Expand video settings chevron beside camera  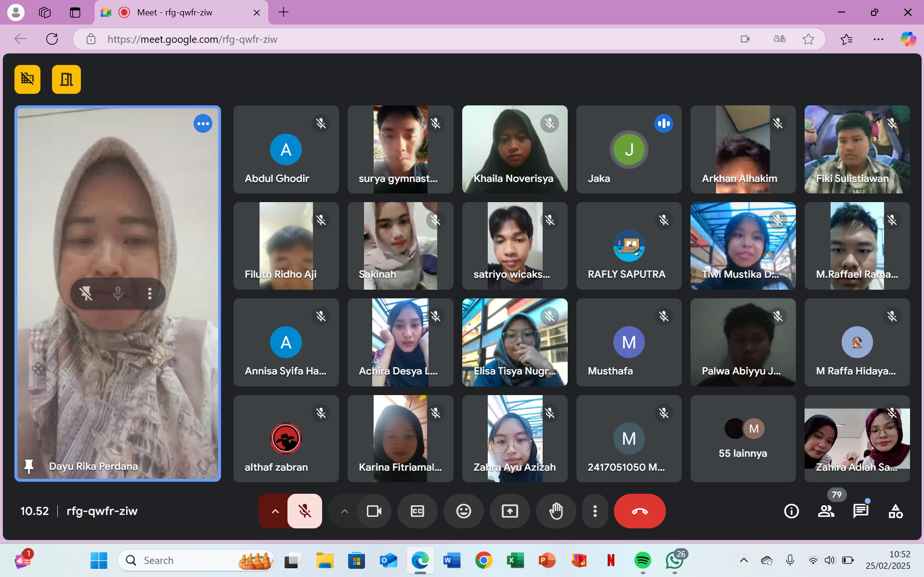click(x=344, y=511)
